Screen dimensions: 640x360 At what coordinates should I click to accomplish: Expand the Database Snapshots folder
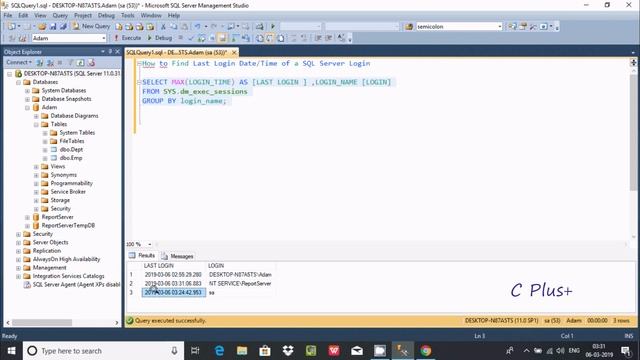pos(27,99)
